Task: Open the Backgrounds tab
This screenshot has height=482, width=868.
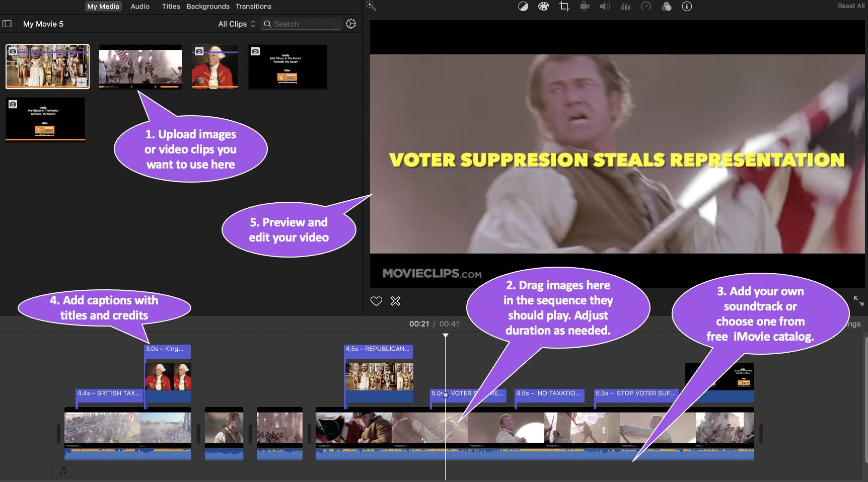Action: pos(208,7)
